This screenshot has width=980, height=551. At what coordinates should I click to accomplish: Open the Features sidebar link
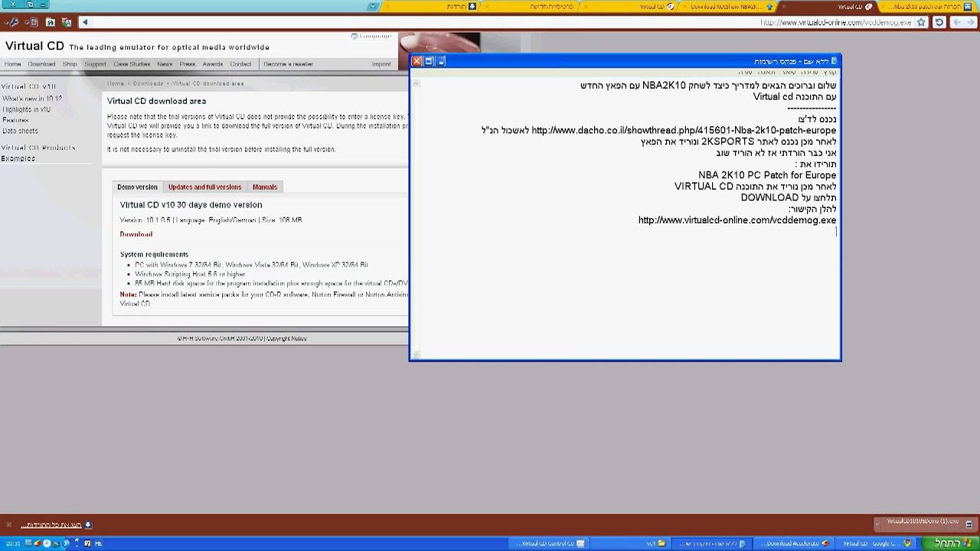point(15,120)
